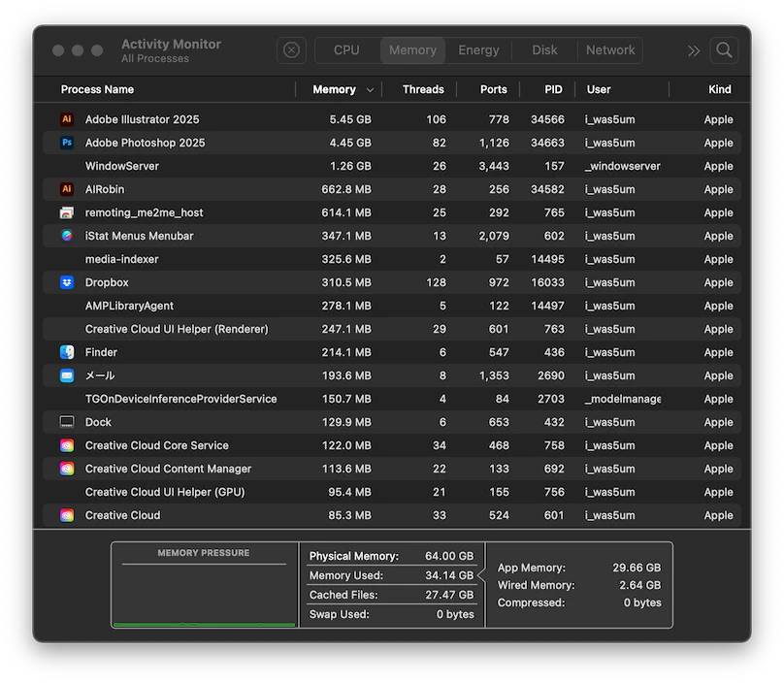
Task: Open the search magnifier in the toolbar
Action: (724, 50)
